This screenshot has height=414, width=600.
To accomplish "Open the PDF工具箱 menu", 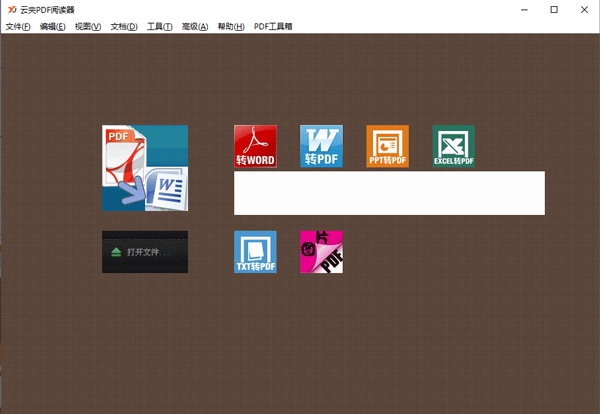I will pyautogui.click(x=273, y=26).
